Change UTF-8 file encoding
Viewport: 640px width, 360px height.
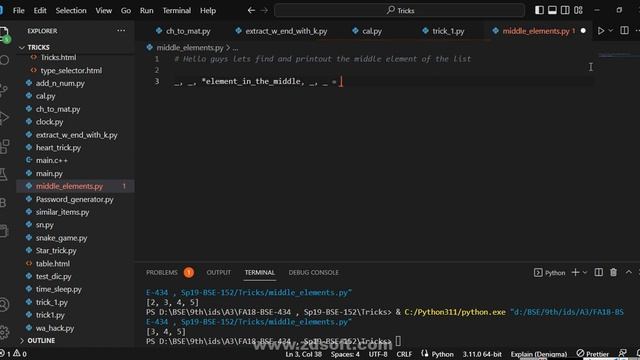pos(378,354)
